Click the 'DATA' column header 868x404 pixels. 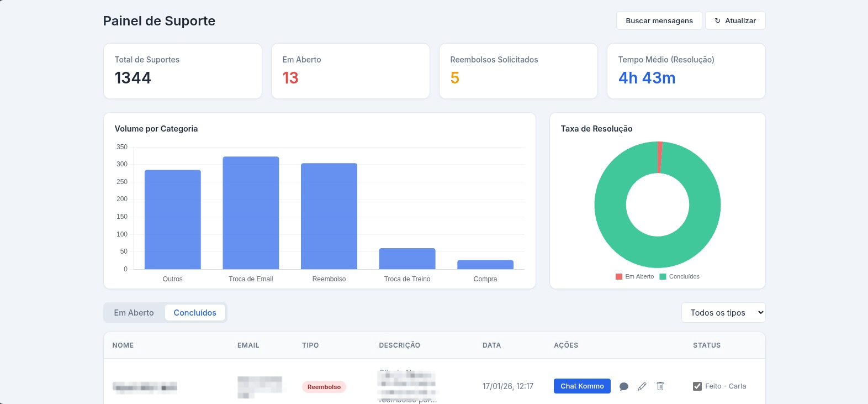(491, 345)
